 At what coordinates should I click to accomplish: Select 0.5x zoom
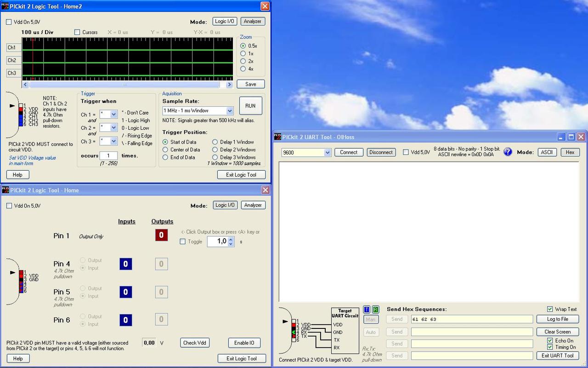[243, 46]
